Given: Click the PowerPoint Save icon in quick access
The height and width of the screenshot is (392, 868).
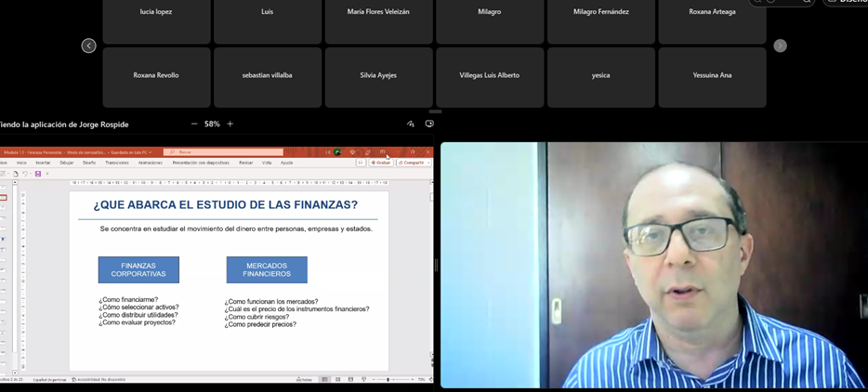Looking at the screenshot, I should tap(38, 174).
